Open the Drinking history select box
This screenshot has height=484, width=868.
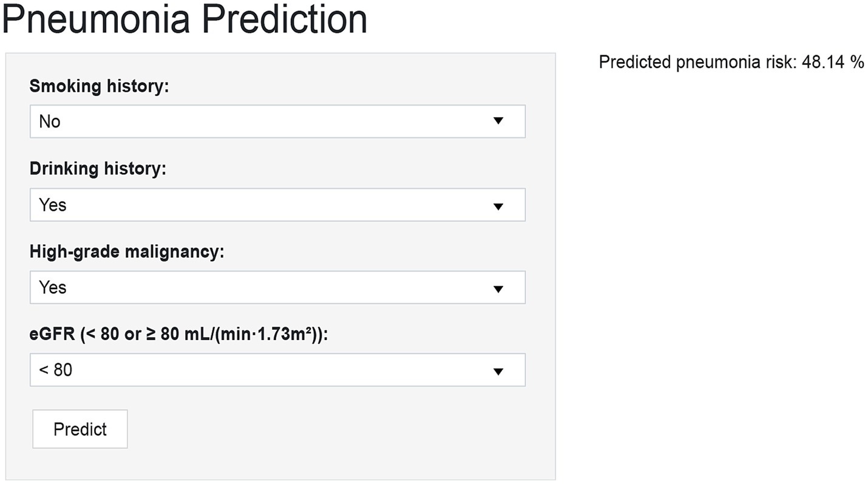click(x=277, y=205)
